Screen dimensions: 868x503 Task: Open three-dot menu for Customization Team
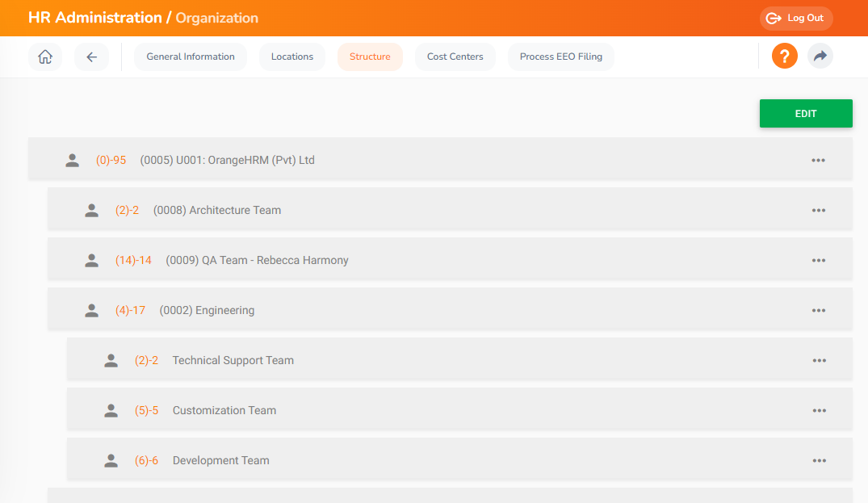pos(820,411)
